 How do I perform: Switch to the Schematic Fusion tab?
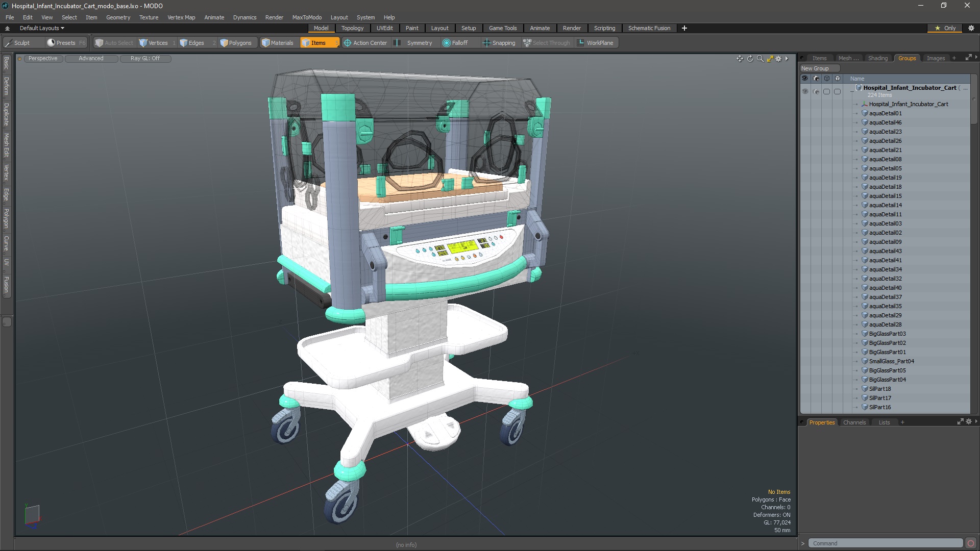coord(649,28)
